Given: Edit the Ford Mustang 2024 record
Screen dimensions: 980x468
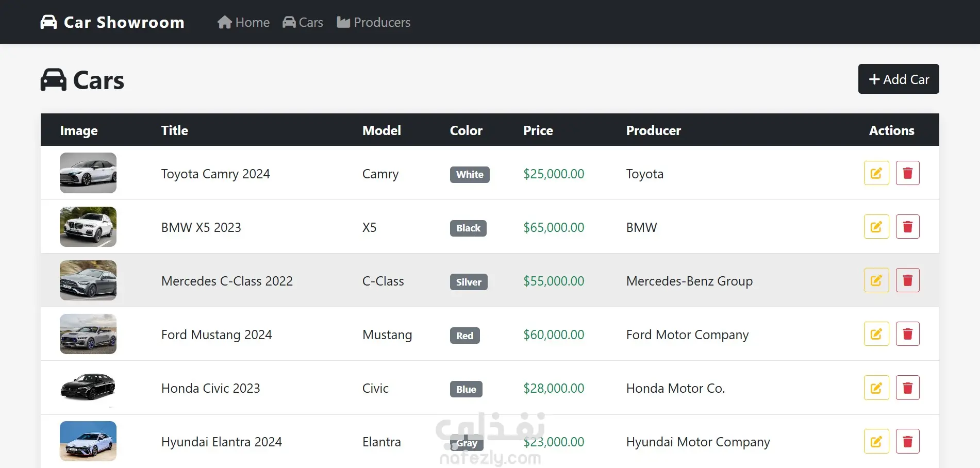Looking at the screenshot, I should coord(876,334).
